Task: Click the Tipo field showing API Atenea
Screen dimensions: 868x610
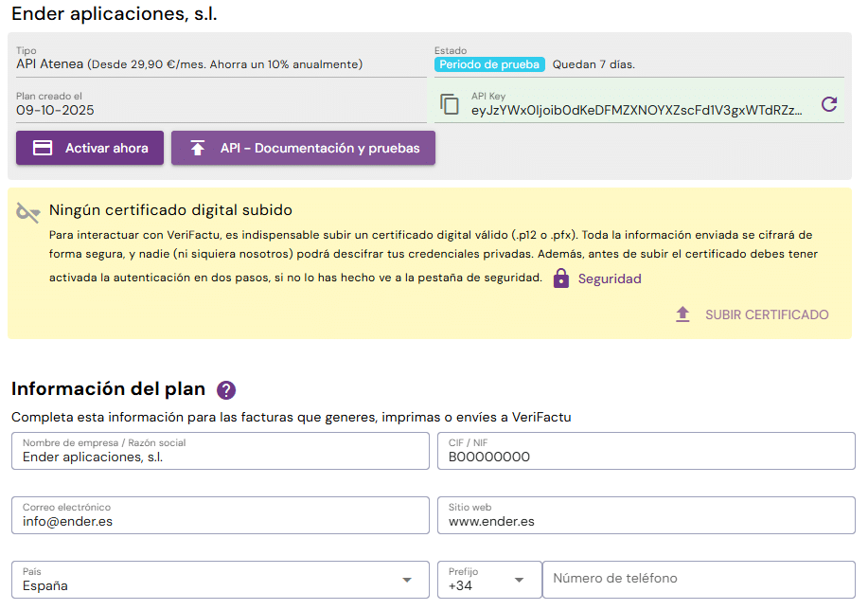Action: [x=220, y=63]
